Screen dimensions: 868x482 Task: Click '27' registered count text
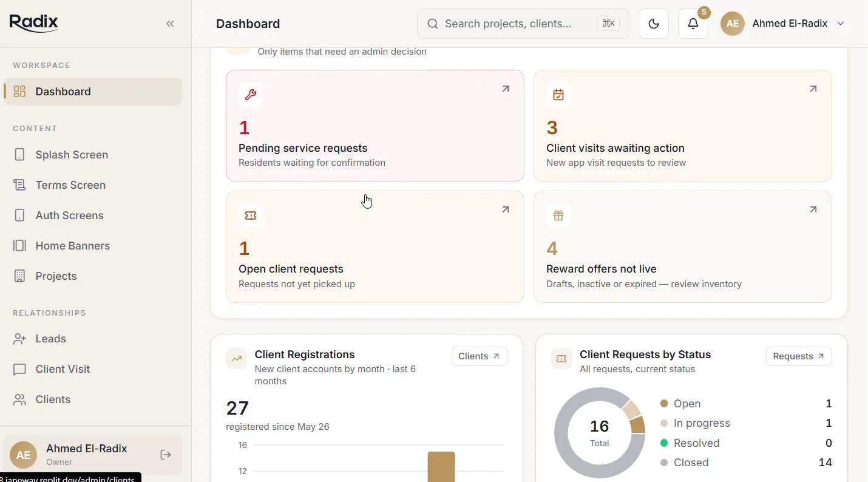(x=237, y=407)
